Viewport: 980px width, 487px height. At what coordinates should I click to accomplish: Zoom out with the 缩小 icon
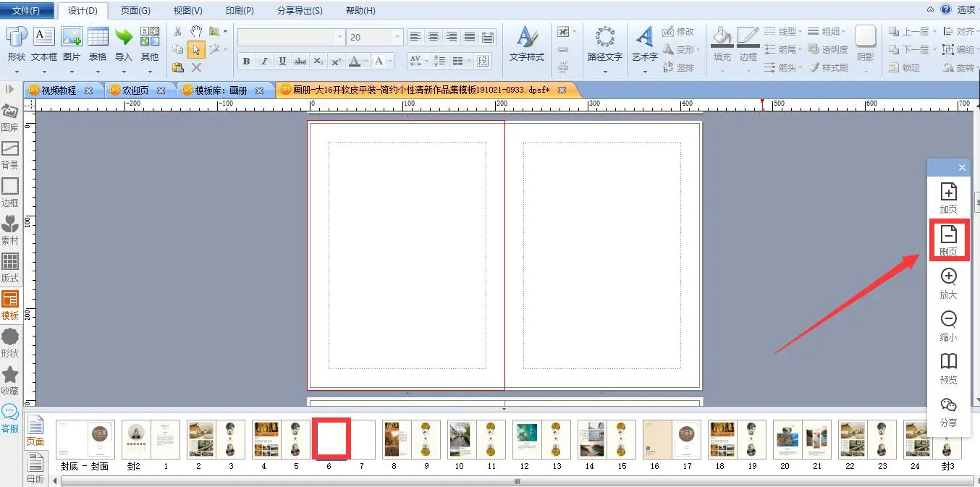[x=948, y=326]
